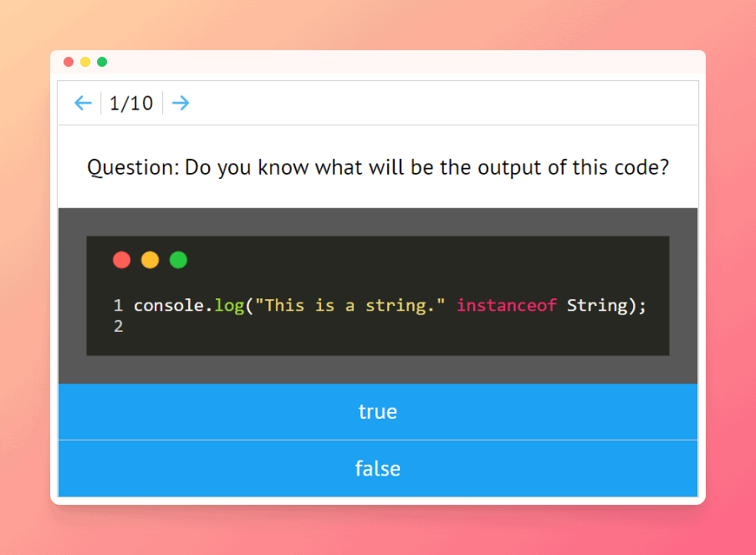
Task: Click the green log method name
Action: pos(229,305)
